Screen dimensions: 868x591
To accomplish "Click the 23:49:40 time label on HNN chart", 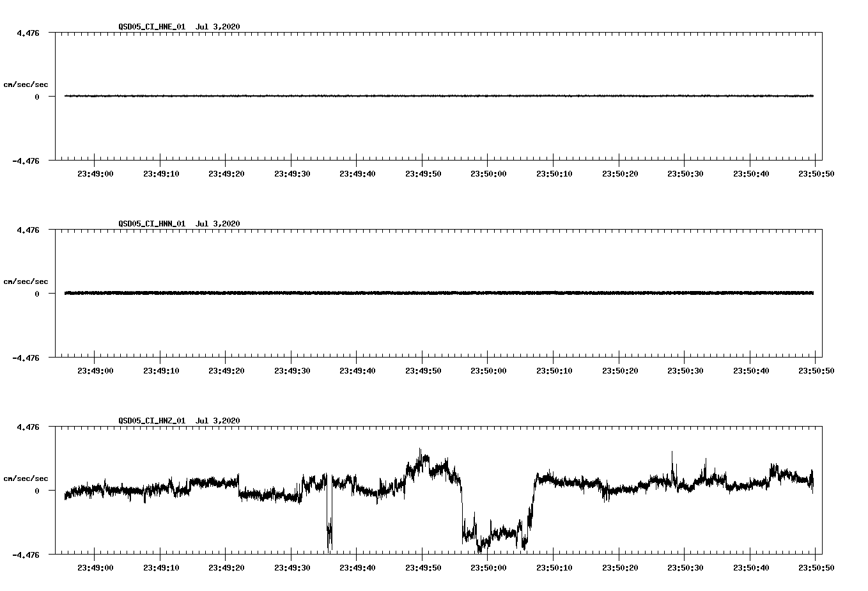I will (357, 370).
